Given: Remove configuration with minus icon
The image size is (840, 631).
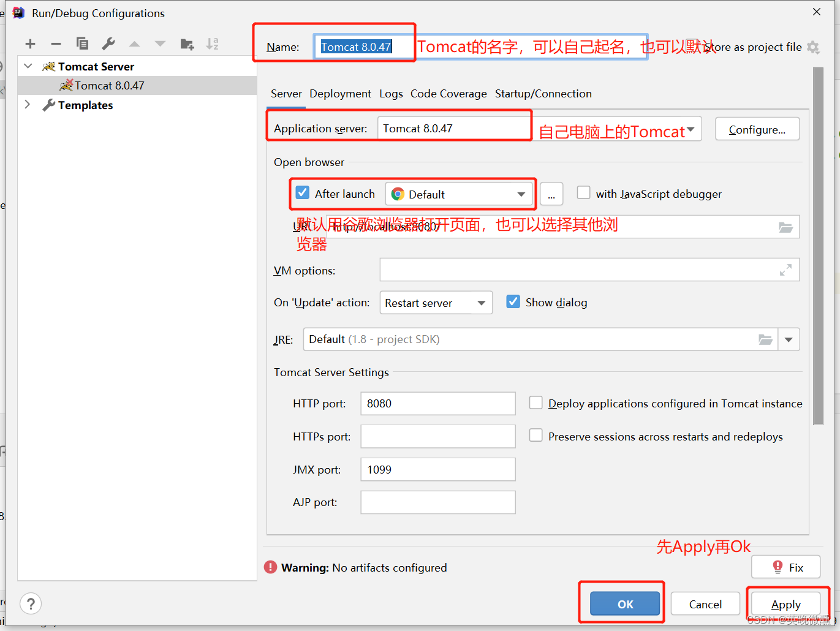Looking at the screenshot, I should [x=56, y=44].
